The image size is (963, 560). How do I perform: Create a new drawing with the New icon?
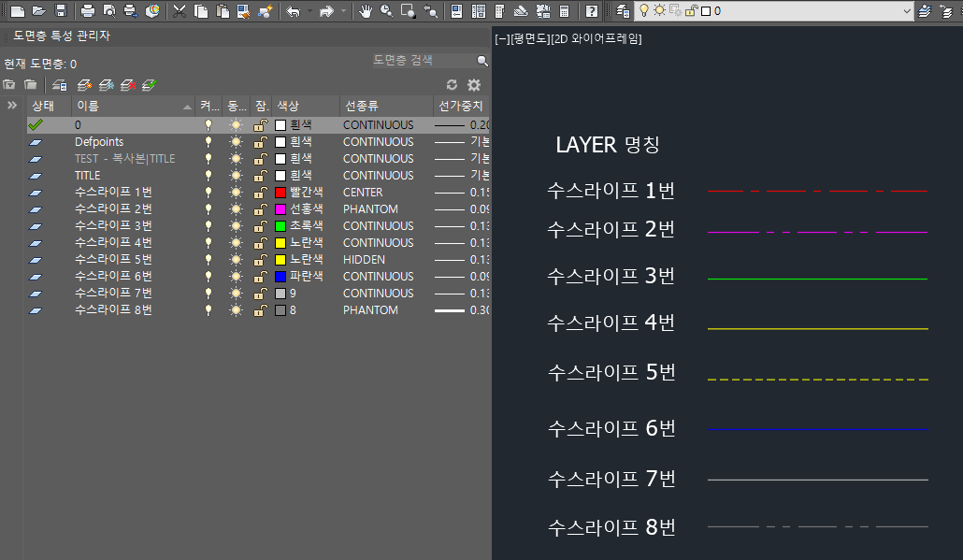click(17, 10)
